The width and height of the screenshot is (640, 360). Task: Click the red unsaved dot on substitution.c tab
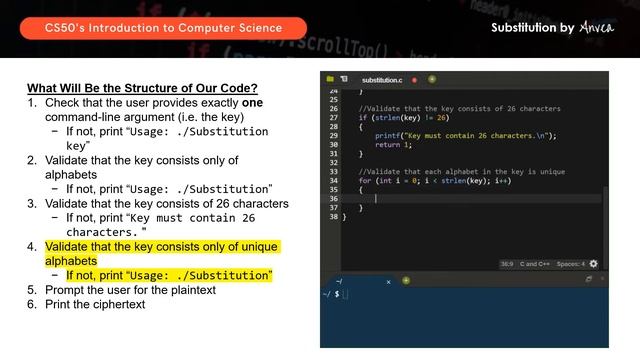tap(414, 80)
